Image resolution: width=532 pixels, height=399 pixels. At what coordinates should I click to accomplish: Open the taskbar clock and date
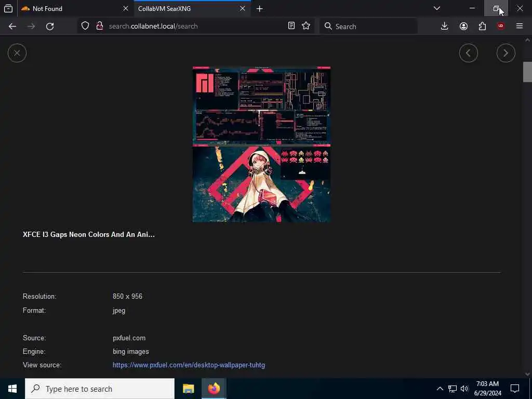[x=487, y=389]
